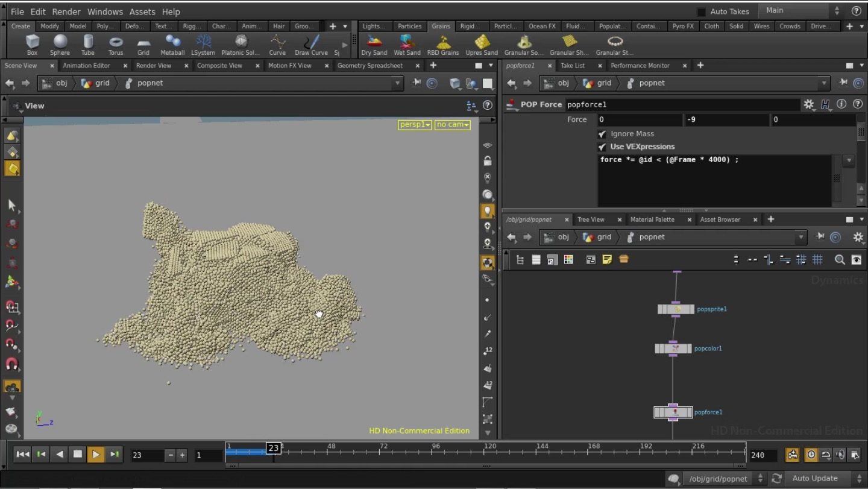
Task: Open POP Force parameter gear menu
Action: [809, 104]
